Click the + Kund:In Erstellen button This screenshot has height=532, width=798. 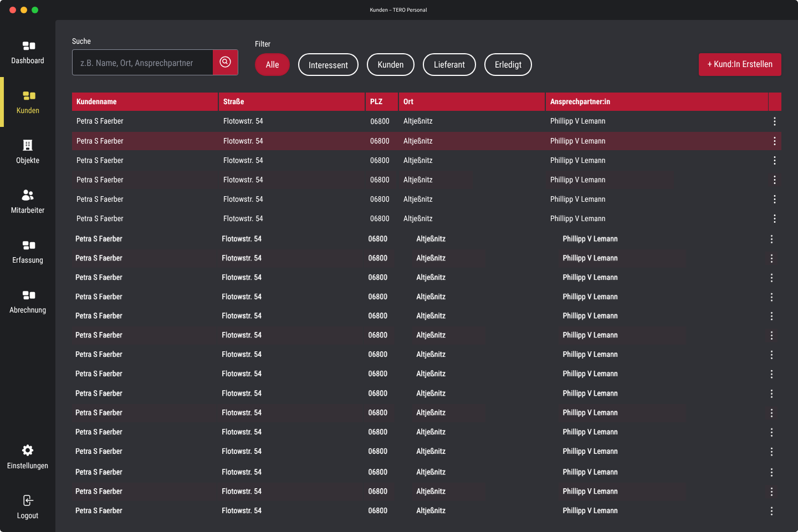740,64
